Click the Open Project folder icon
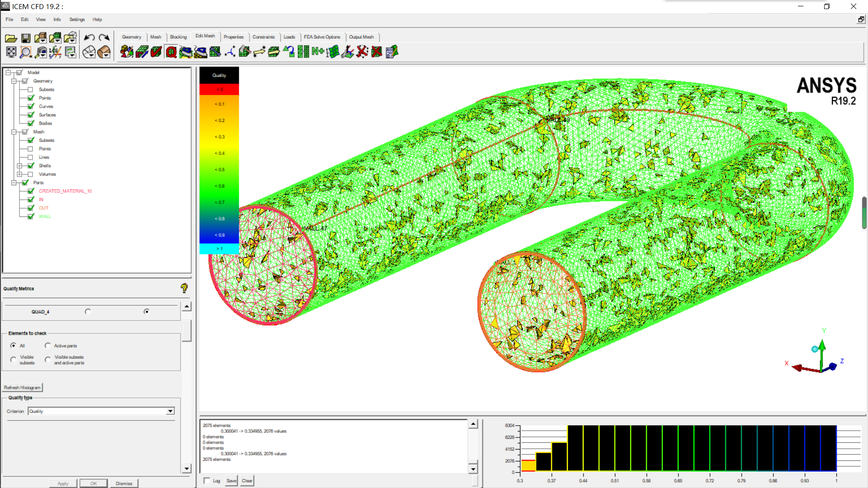868x488 pixels. coord(11,38)
